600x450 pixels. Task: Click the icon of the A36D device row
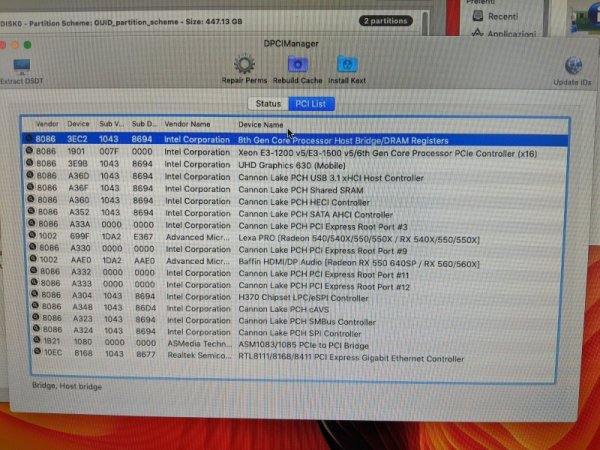(30, 175)
